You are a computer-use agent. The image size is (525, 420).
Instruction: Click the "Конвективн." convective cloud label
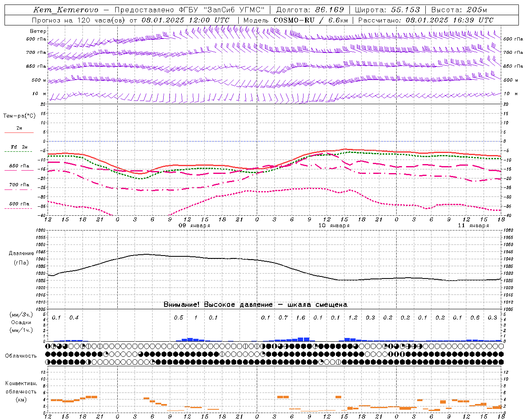pyautogui.click(x=21, y=383)
